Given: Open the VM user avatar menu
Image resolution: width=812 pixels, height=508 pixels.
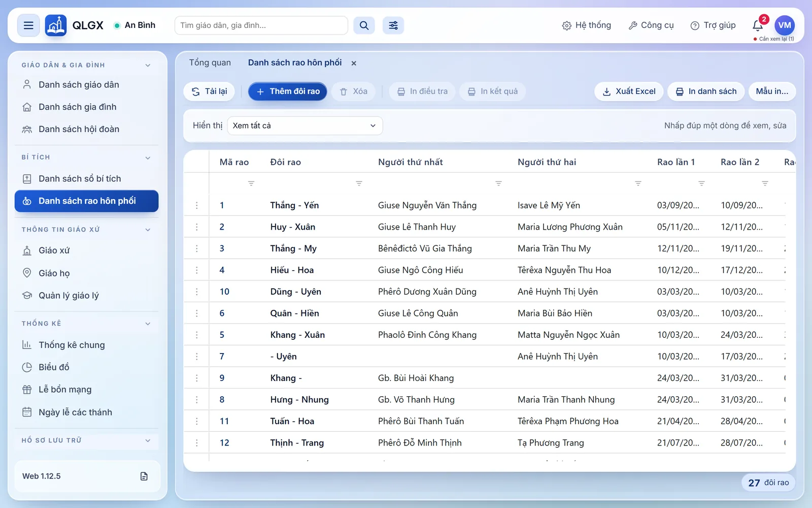Looking at the screenshot, I should click(x=785, y=25).
